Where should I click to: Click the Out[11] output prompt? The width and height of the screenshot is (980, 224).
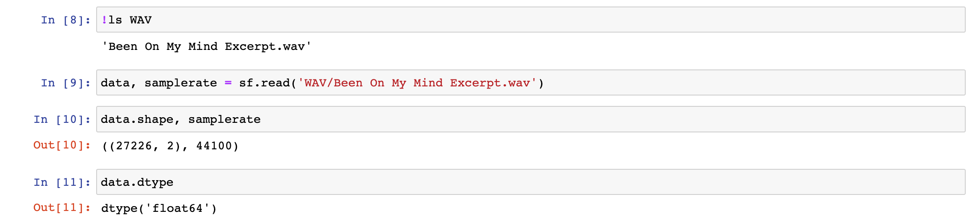62,208
